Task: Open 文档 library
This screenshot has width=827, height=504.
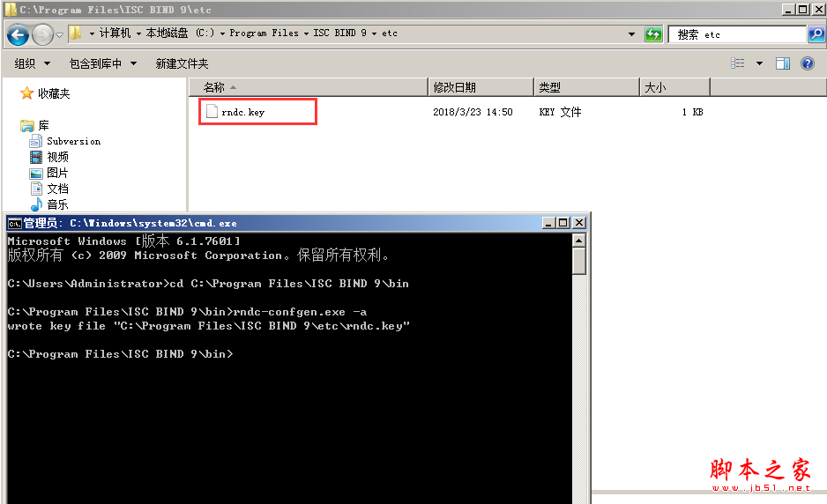Action: coord(57,189)
